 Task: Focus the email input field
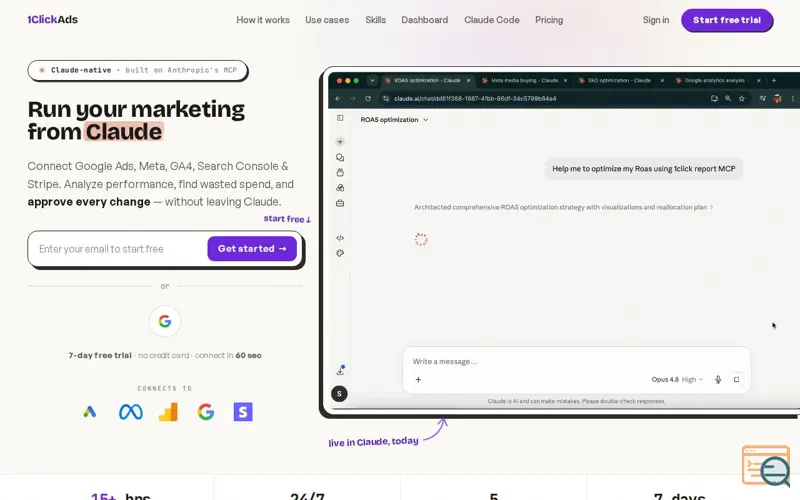120,249
